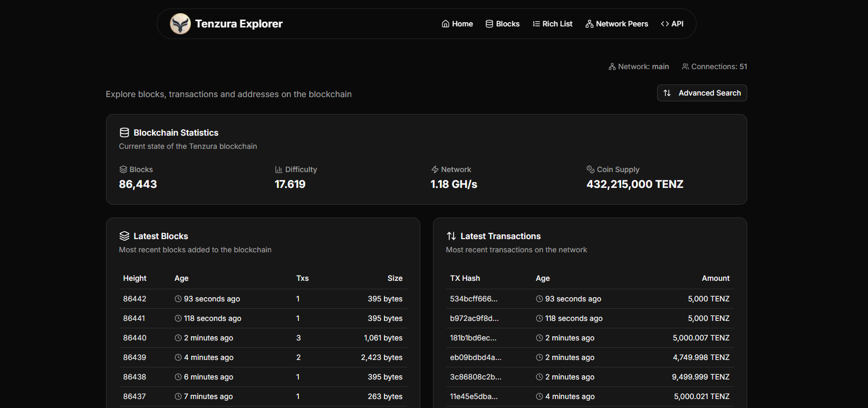Open block height 86441
The image size is (868, 408).
click(x=134, y=318)
